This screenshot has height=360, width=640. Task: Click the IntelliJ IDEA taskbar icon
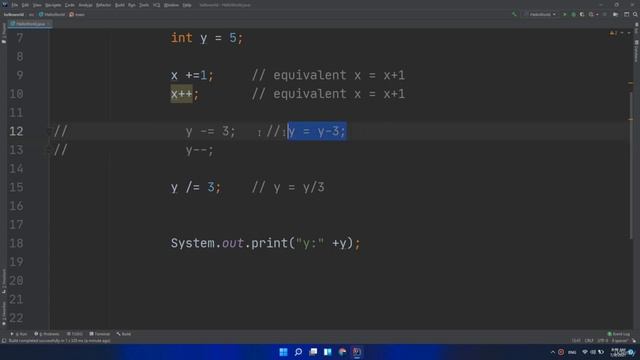click(357, 352)
